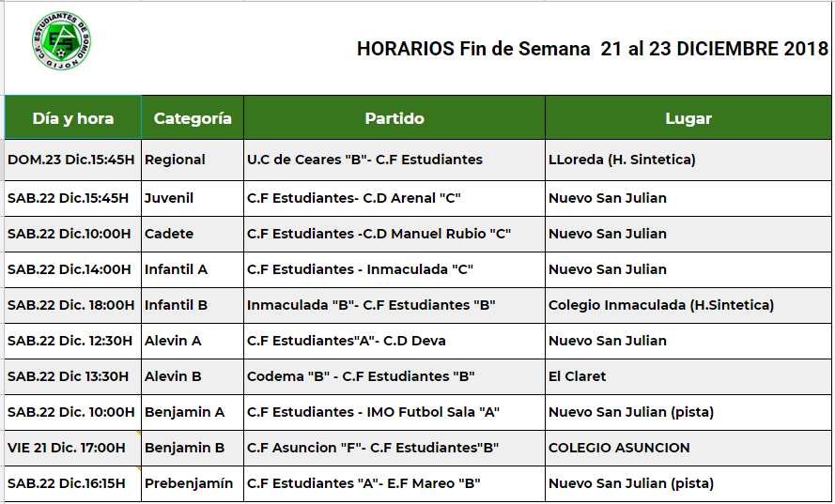
Task: Select the 'SAB.22 Dic. 12:30H' cell
Action: [70, 341]
